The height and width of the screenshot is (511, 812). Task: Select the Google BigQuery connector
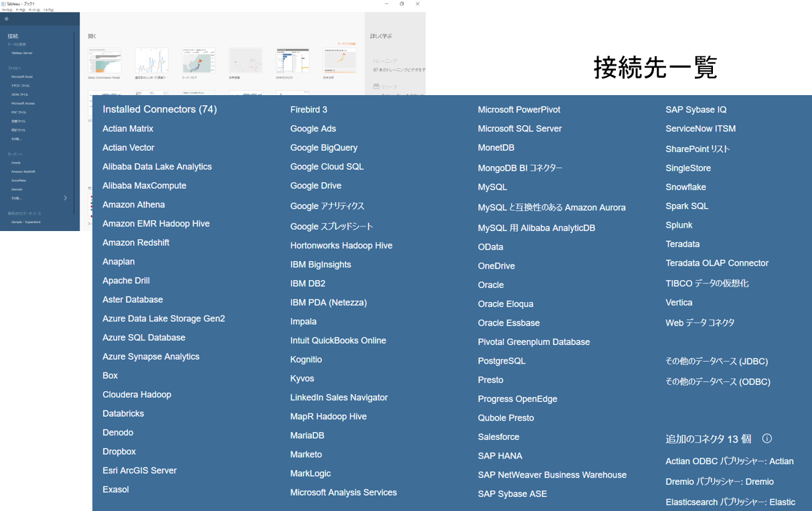click(x=324, y=148)
